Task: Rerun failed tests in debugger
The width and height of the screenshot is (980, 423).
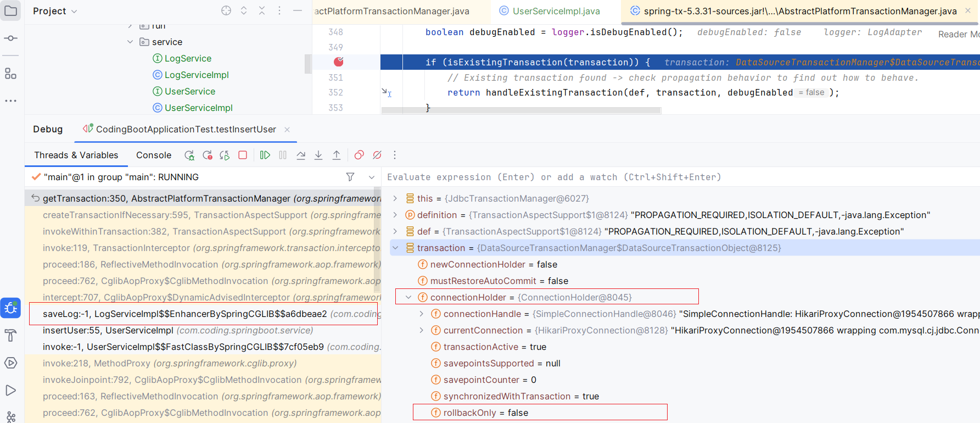Action: (208, 155)
